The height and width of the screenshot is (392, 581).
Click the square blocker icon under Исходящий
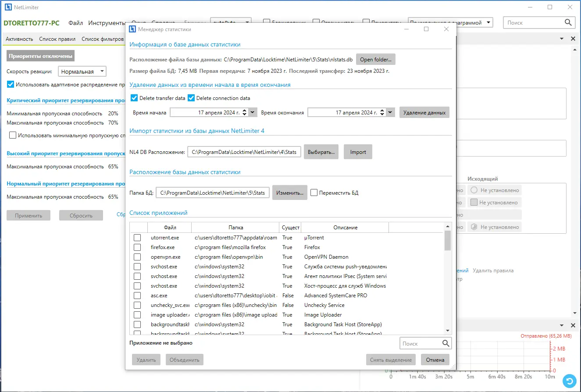(x=474, y=203)
